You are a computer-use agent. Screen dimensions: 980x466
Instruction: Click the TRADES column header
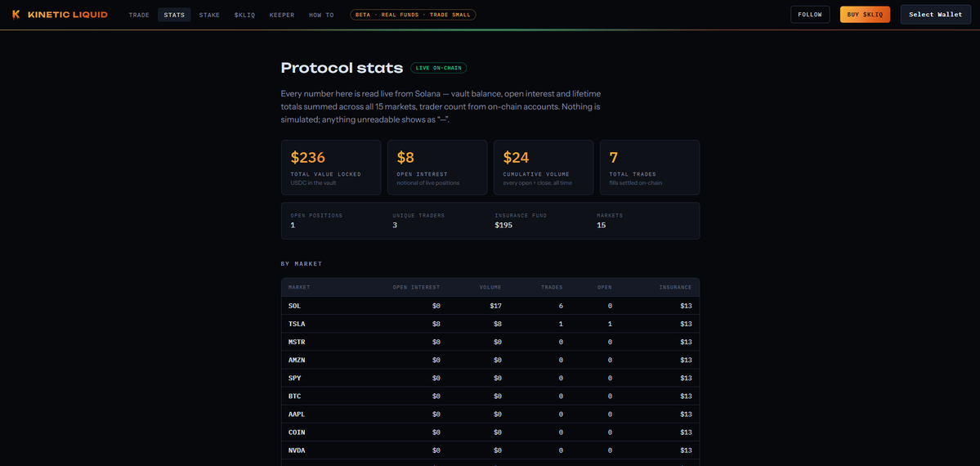(552, 287)
